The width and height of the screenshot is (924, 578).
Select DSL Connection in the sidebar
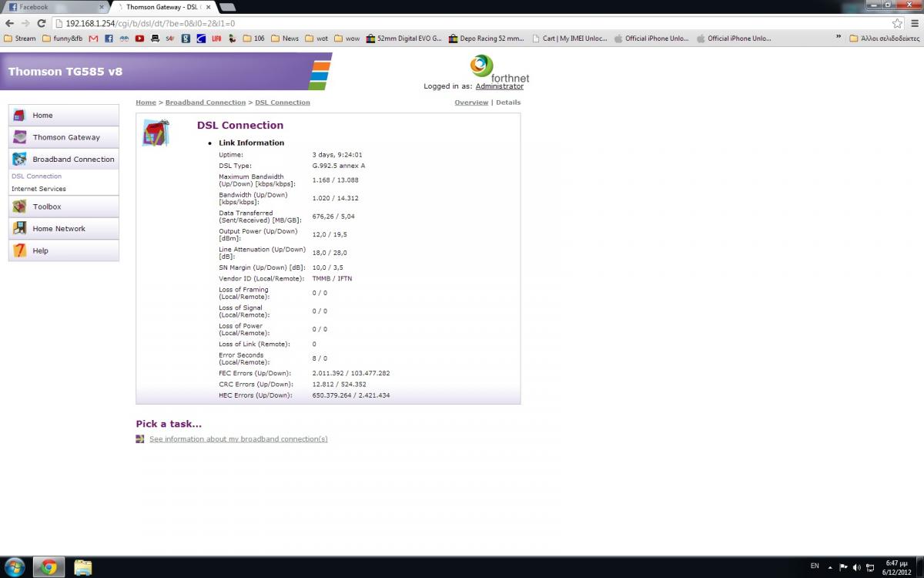36,176
